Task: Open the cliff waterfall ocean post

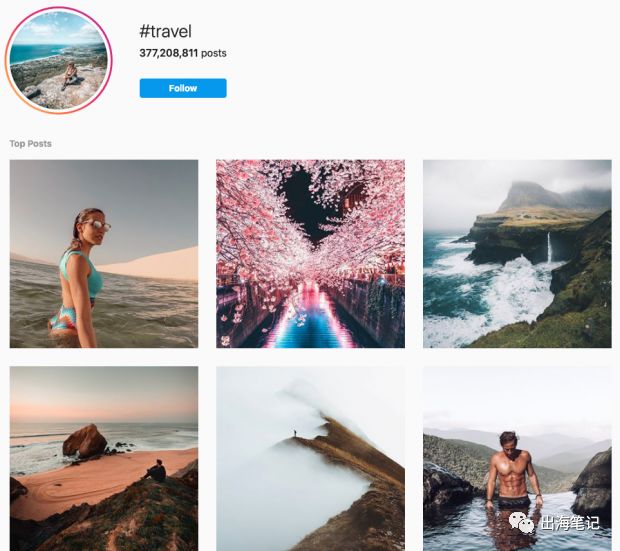Action: [517, 254]
